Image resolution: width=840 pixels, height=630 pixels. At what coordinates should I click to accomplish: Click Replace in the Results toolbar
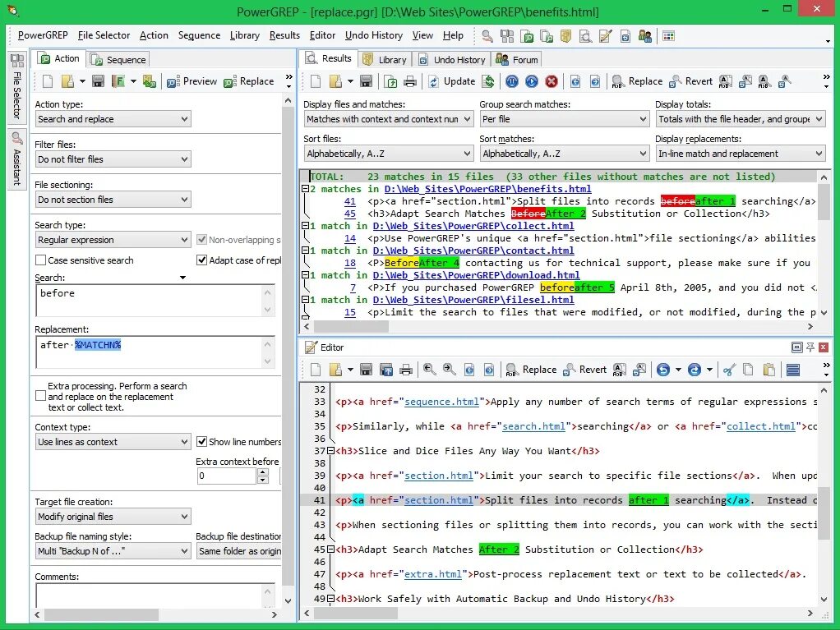[x=637, y=81]
